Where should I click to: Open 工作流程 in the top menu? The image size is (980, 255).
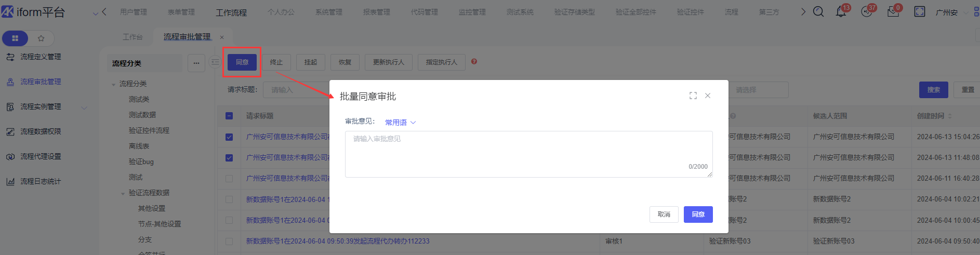tap(231, 12)
